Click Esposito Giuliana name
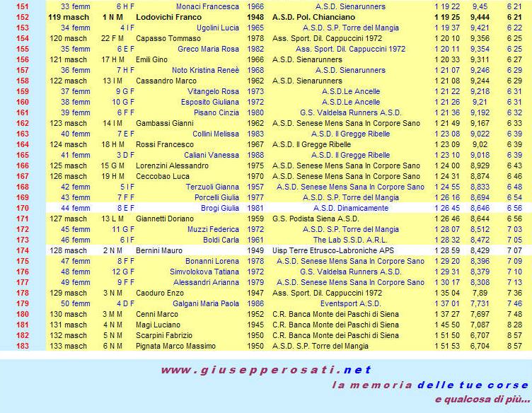This screenshot has height=413, width=532. click(x=210, y=102)
